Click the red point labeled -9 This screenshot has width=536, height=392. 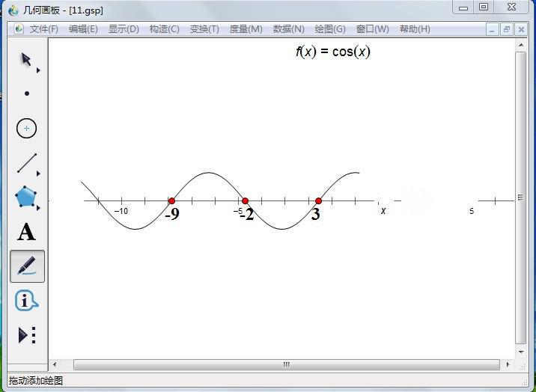pos(171,200)
